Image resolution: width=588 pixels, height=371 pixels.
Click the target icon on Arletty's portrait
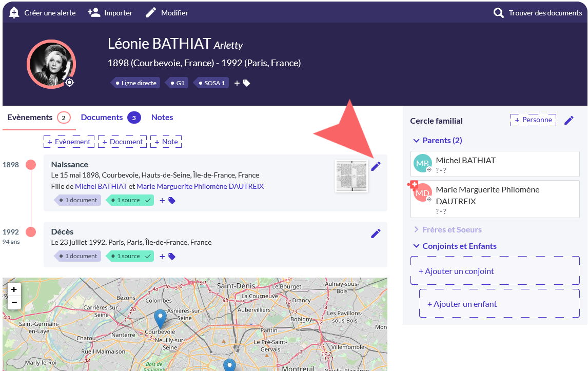(x=69, y=83)
